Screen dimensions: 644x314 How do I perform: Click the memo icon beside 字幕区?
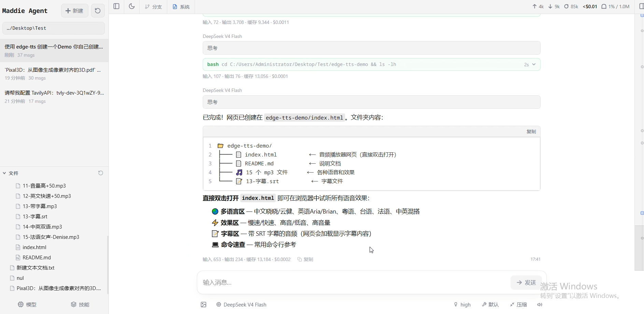click(215, 234)
